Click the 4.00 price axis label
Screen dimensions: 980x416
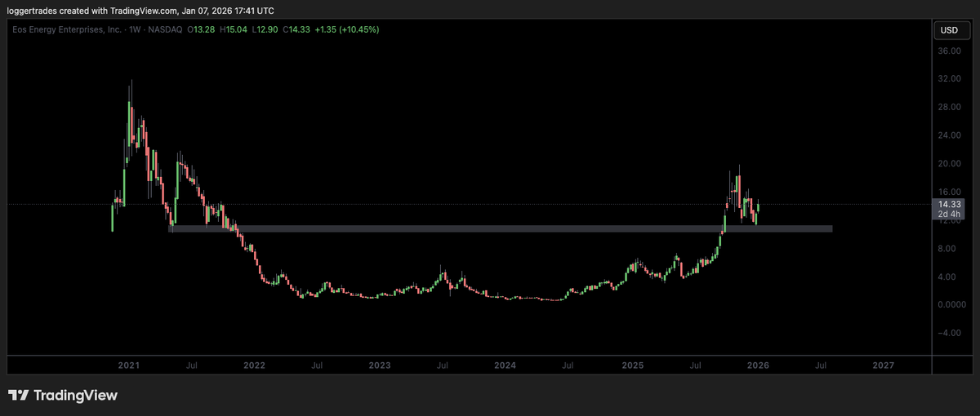click(949, 277)
